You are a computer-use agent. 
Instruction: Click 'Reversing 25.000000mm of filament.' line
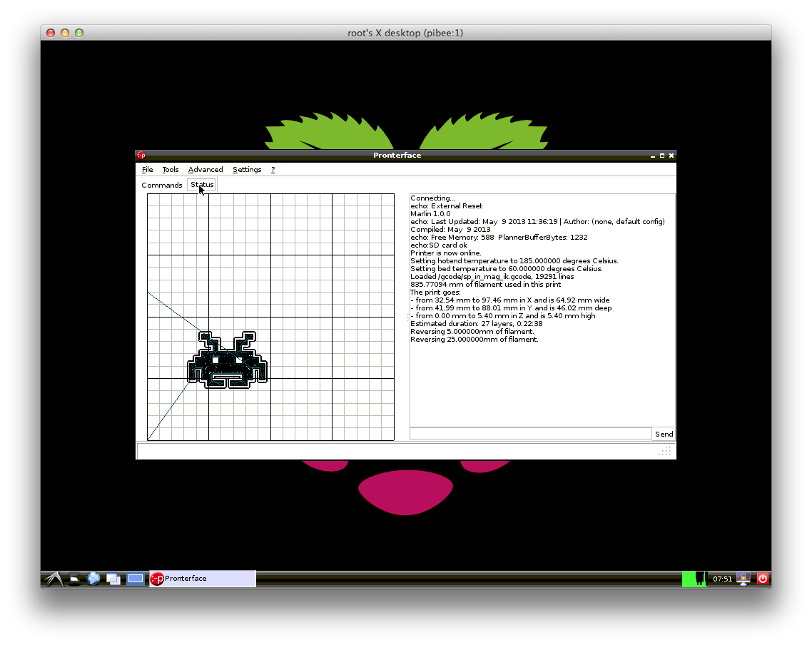474,340
